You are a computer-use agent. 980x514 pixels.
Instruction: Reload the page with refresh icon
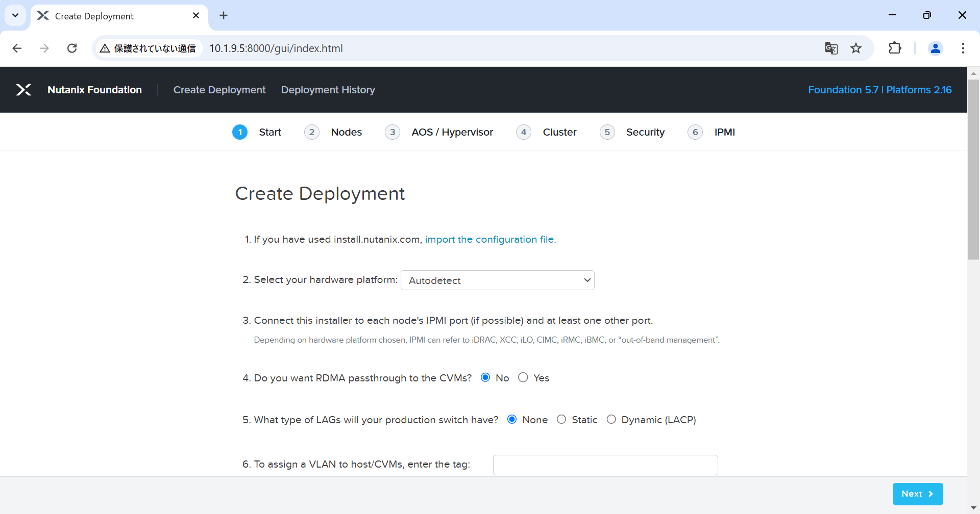(x=72, y=48)
